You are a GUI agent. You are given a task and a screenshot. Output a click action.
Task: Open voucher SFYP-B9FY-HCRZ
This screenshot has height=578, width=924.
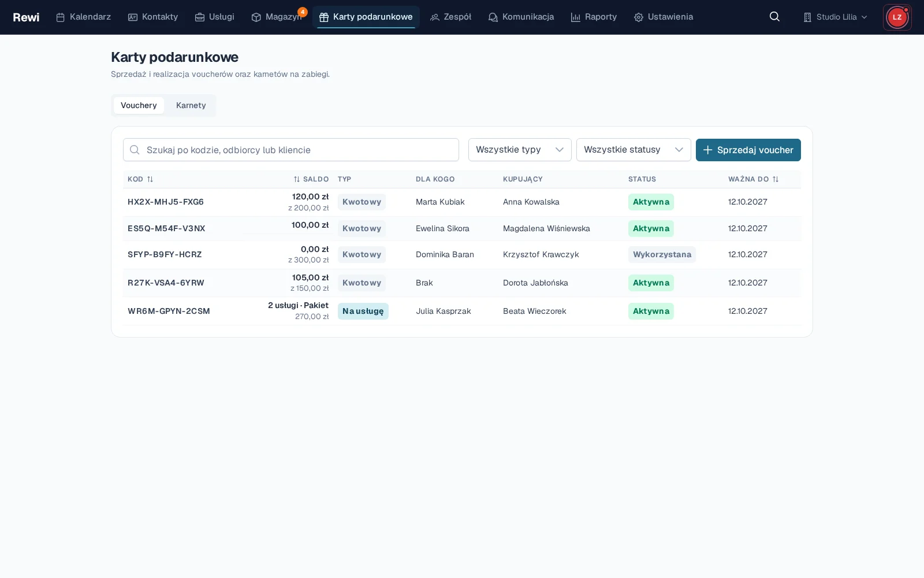pos(165,254)
